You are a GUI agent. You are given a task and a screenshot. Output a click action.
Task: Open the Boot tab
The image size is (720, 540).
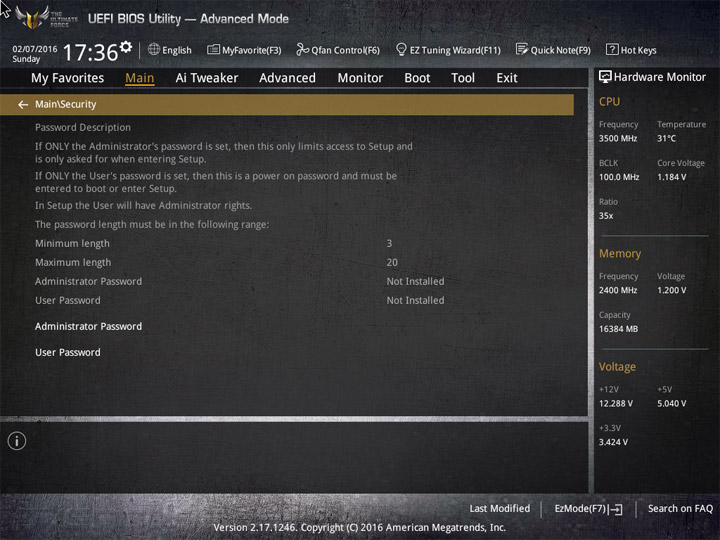[x=417, y=78]
